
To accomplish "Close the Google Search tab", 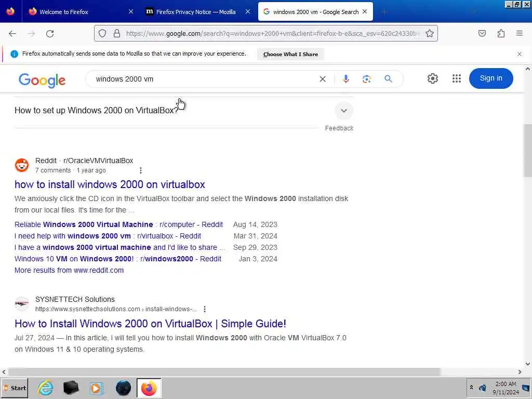I will [365, 11].
